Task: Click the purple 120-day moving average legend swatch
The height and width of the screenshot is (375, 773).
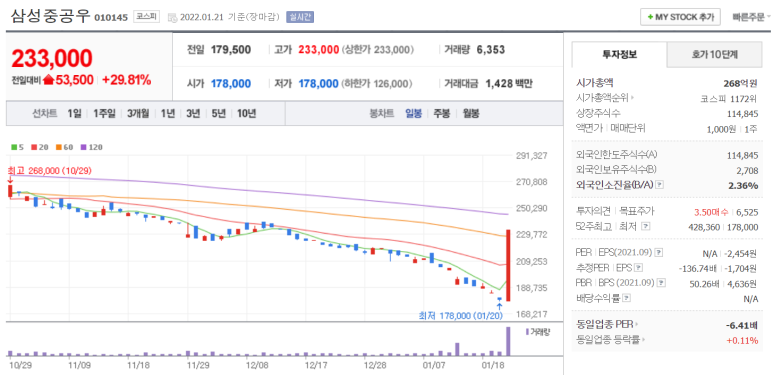Action: tap(82, 147)
